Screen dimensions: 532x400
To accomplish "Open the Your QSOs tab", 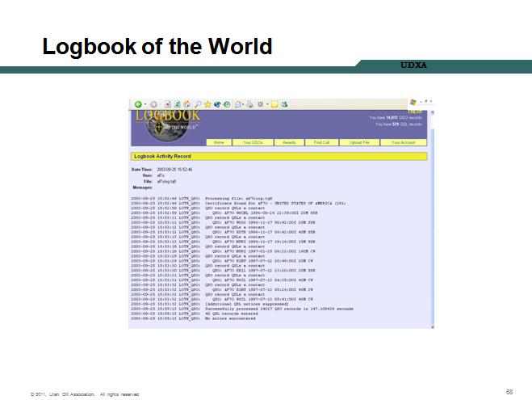I will tap(253, 142).
